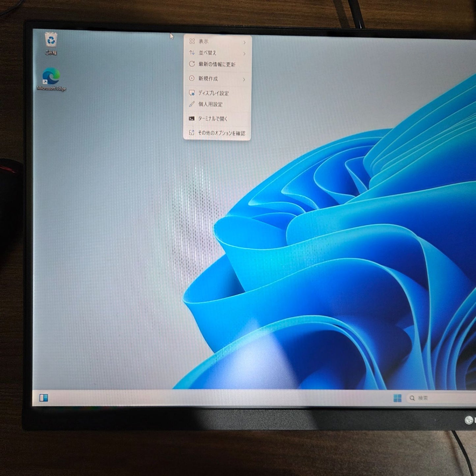The width and height of the screenshot is (476, 476).
Task: Choose 個人用設定 (Personalize) menu entry
Action: pos(217,104)
